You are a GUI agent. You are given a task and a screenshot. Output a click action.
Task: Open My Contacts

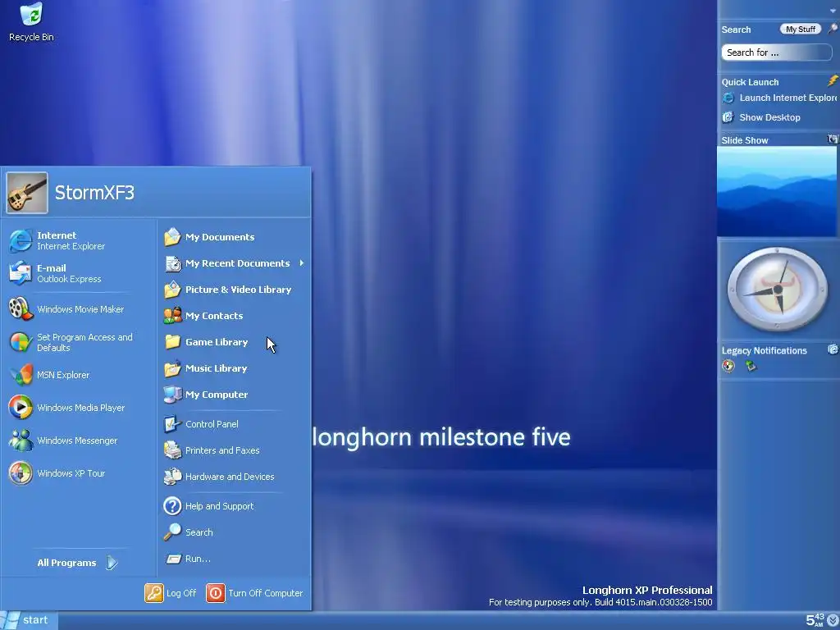click(203, 316)
